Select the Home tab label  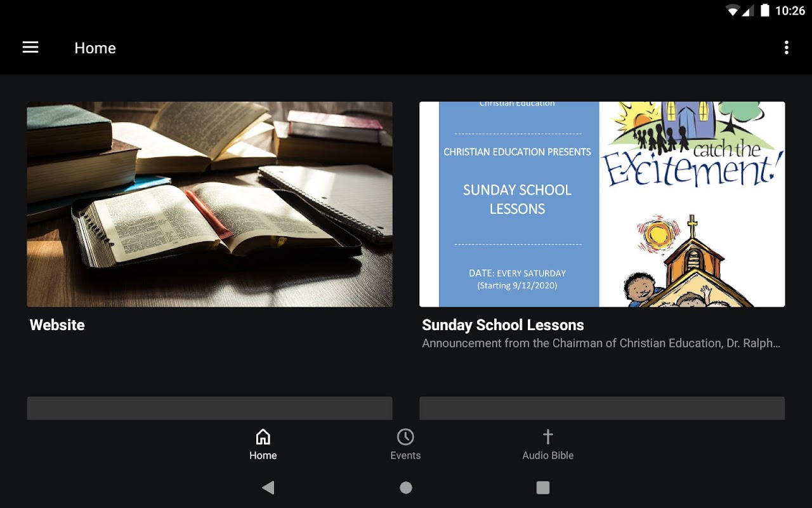pyautogui.click(x=263, y=455)
